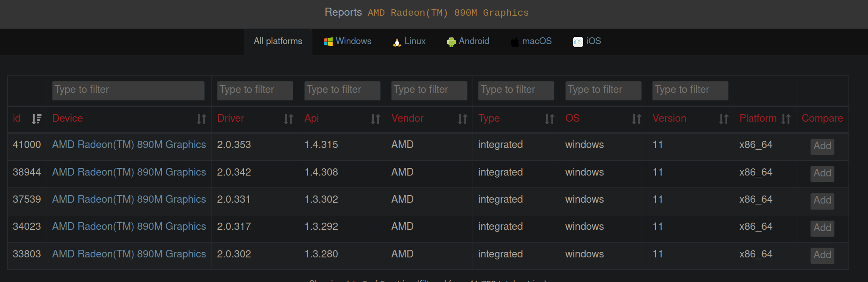Viewport: 868px width, 282px height.
Task: Click the iOS icon
Action: tap(578, 42)
